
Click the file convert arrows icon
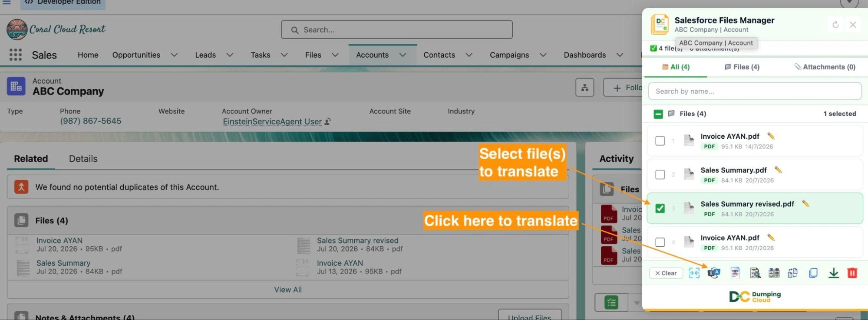tap(792, 273)
